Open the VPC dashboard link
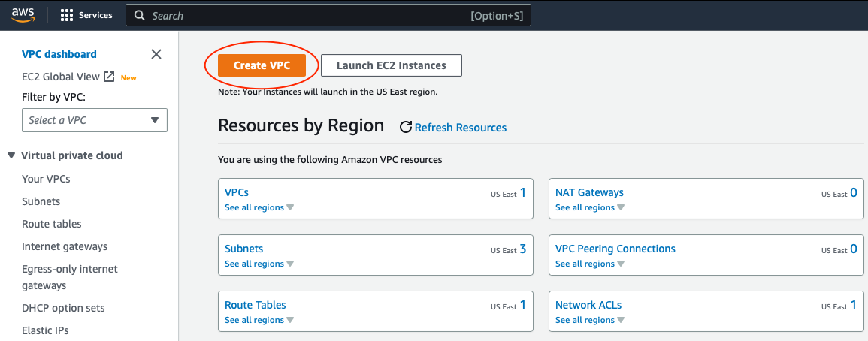The width and height of the screenshot is (868, 341). tap(59, 54)
